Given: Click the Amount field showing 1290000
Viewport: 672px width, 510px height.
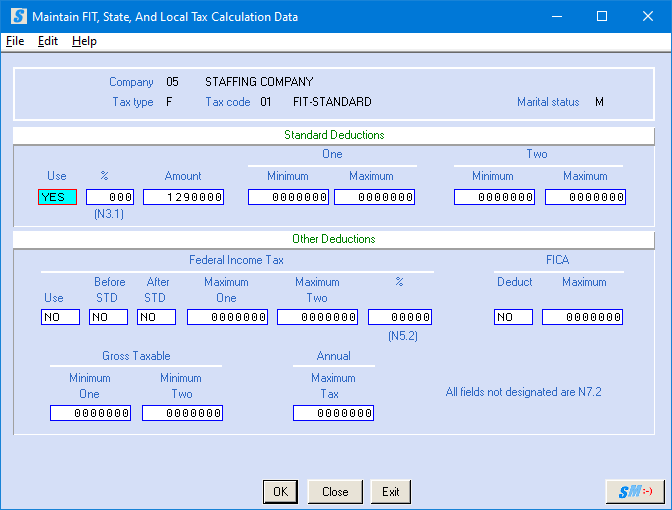Looking at the screenshot, I should tap(183, 197).
